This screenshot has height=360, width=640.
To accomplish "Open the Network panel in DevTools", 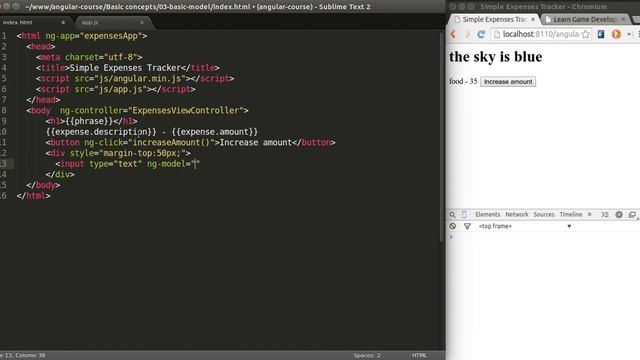I will tap(517, 215).
